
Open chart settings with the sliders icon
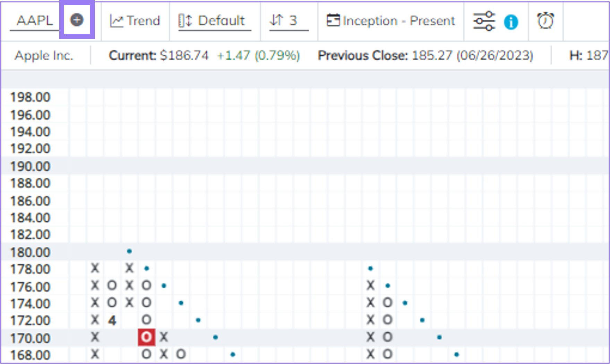(x=484, y=21)
